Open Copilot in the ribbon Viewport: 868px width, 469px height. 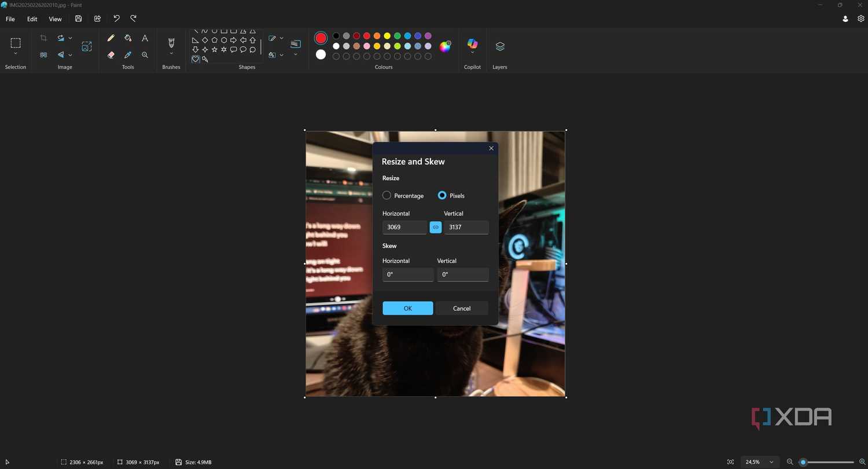coord(472,45)
